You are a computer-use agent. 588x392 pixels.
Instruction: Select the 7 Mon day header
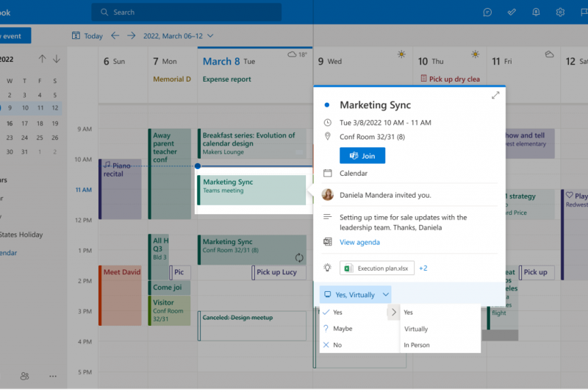click(x=165, y=61)
